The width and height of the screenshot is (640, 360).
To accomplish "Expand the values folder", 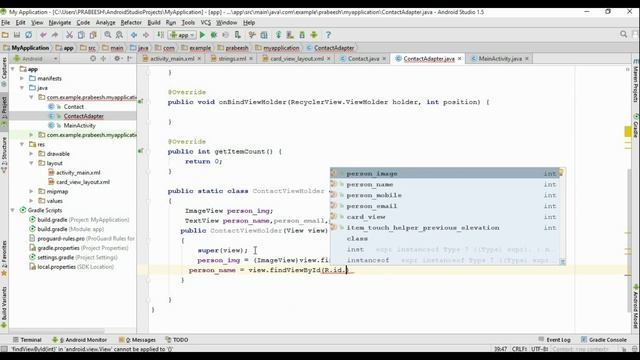I will (x=31, y=201).
